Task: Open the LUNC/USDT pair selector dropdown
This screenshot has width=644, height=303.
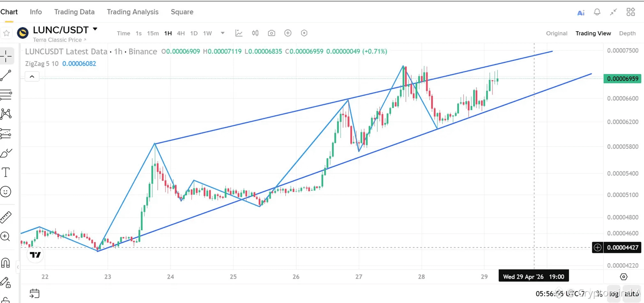Action: 95,29
